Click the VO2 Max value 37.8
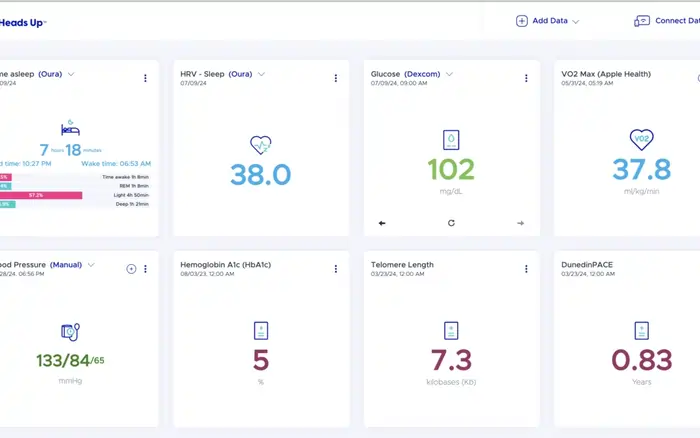700x438 pixels. [x=642, y=170]
